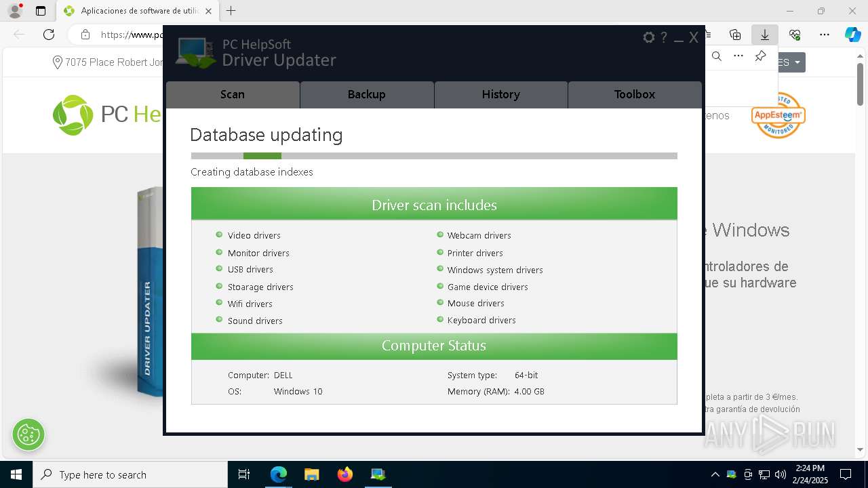Click the '4.00 GB' memory value

pyautogui.click(x=529, y=391)
